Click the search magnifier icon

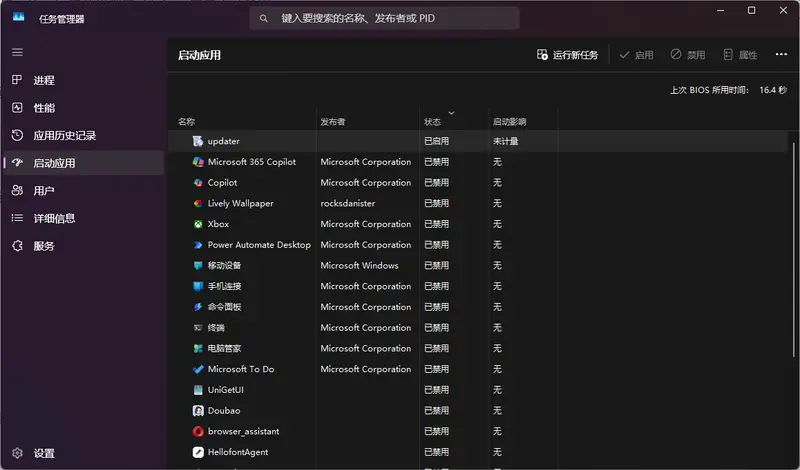click(263, 18)
